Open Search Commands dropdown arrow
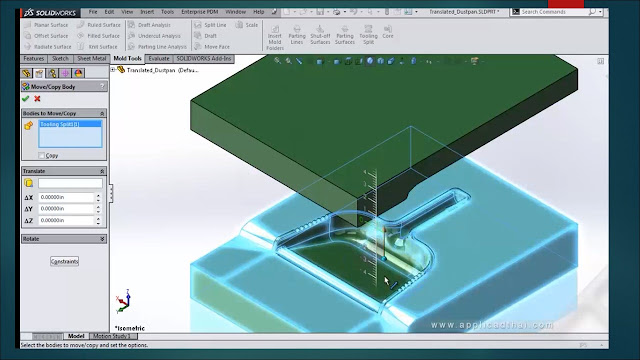Screen dimensions: 640x360 coord(600,12)
